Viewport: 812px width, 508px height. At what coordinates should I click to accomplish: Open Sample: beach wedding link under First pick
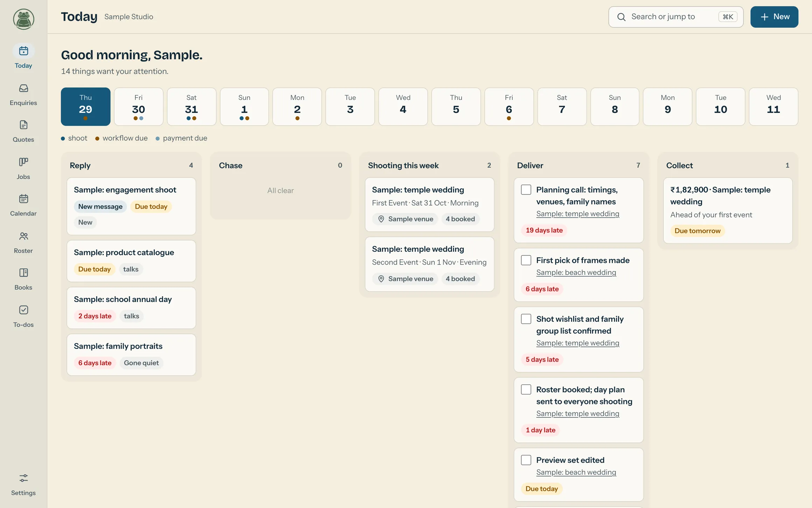click(576, 273)
